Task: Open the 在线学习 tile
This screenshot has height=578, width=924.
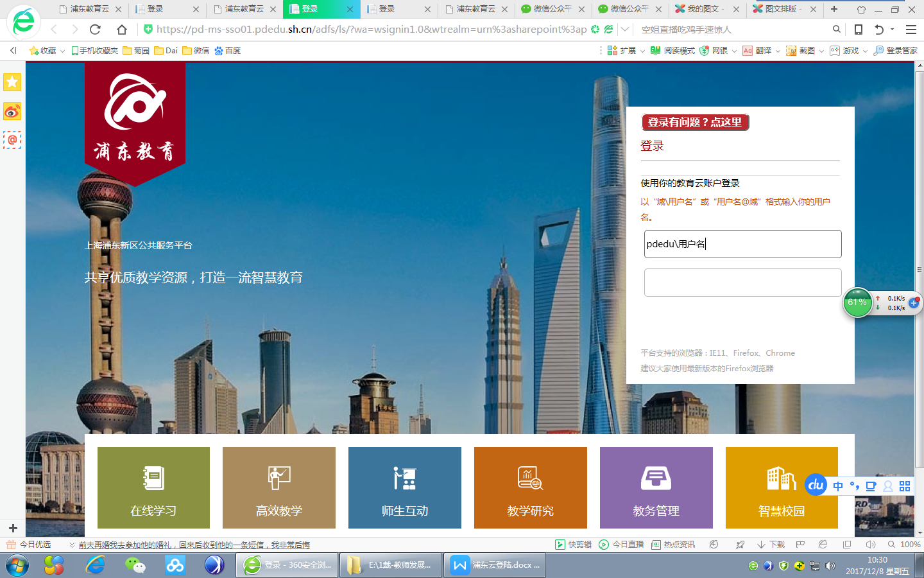Action: click(x=153, y=487)
